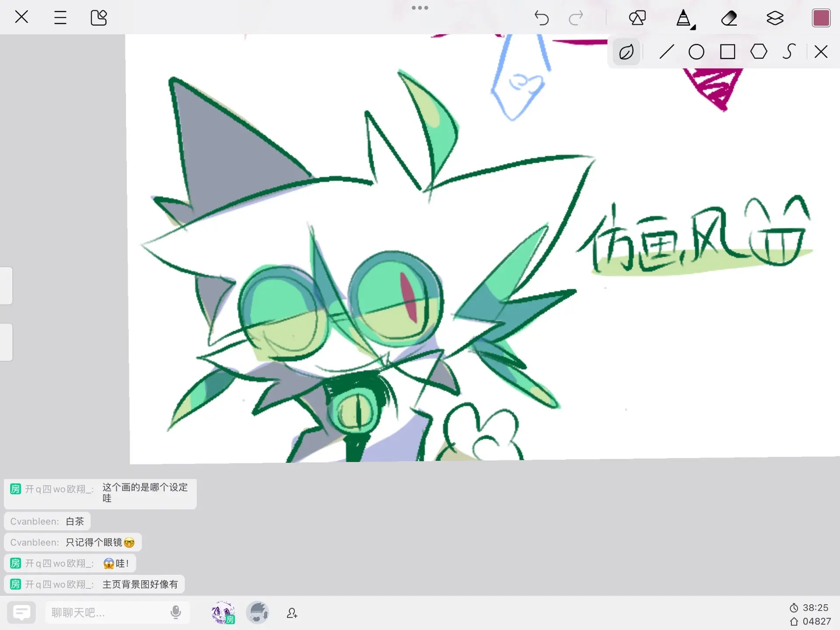840x630 pixels.
Task: Select the S-curve shape tool
Action: [789, 52]
